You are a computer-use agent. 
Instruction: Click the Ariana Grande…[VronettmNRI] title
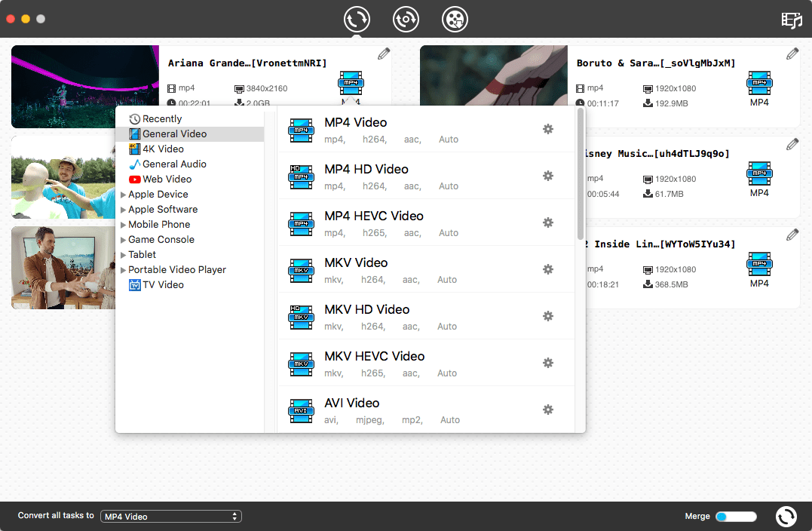click(x=247, y=63)
